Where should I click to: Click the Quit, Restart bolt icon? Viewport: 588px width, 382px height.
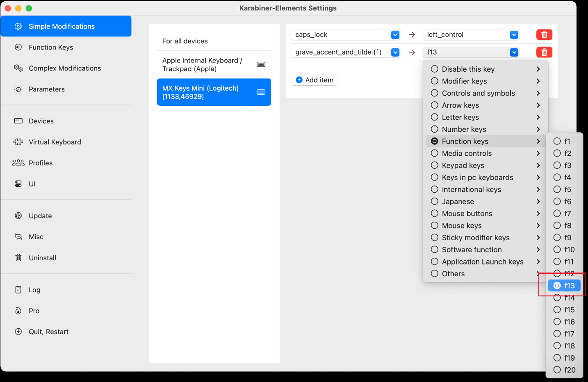pos(18,332)
